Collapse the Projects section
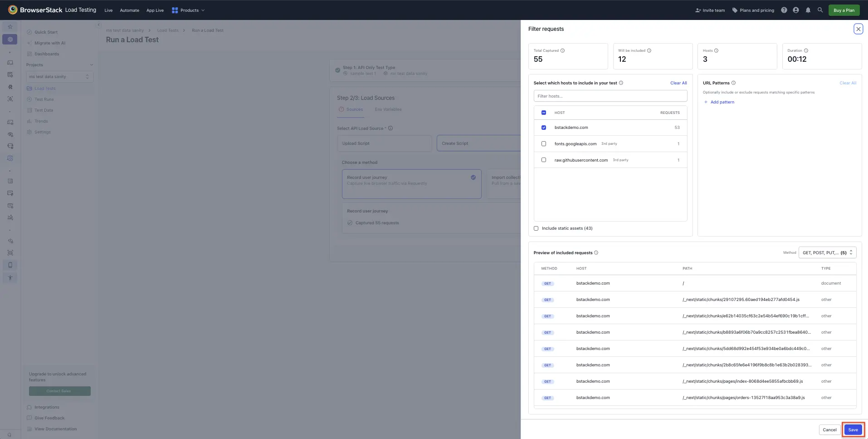 pyautogui.click(x=91, y=65)
